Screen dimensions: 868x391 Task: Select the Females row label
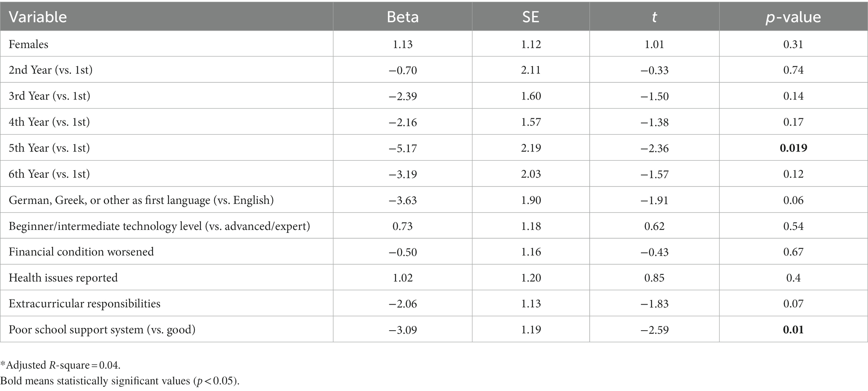(29, 44)
